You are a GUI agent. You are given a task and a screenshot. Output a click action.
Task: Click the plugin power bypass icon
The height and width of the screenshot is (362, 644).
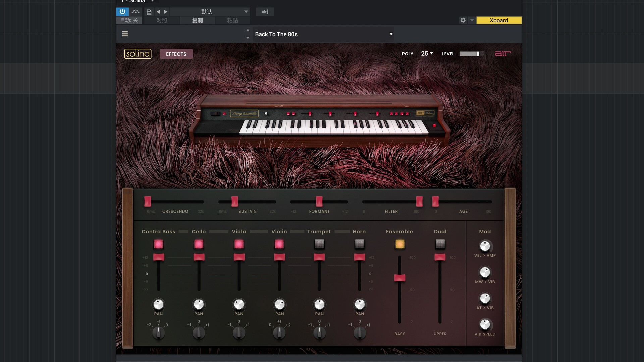[122, 12]
